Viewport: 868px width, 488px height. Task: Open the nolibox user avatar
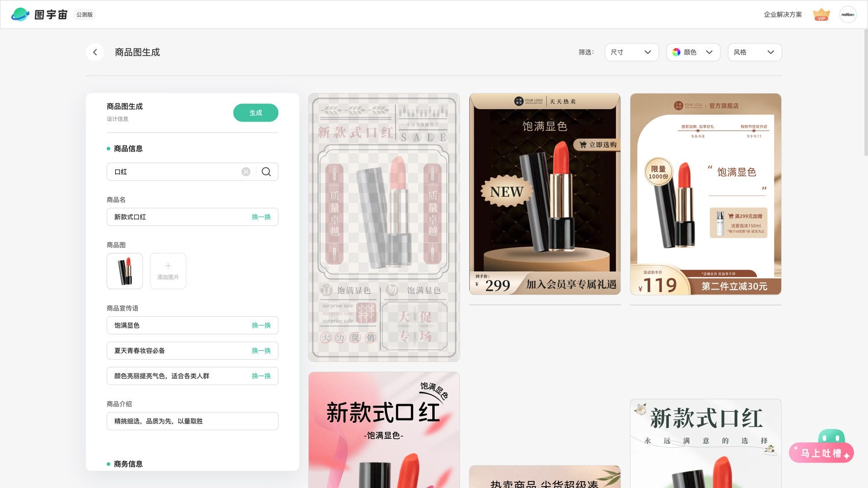(x=848, y=14)
